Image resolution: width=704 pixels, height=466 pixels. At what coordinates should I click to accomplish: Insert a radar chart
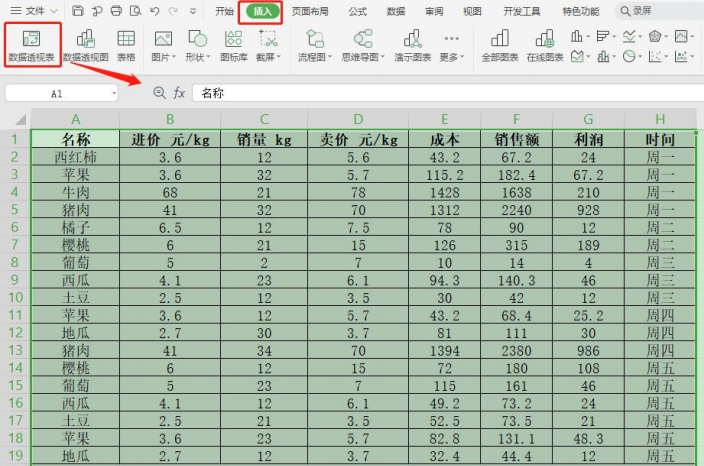point(655,36)
